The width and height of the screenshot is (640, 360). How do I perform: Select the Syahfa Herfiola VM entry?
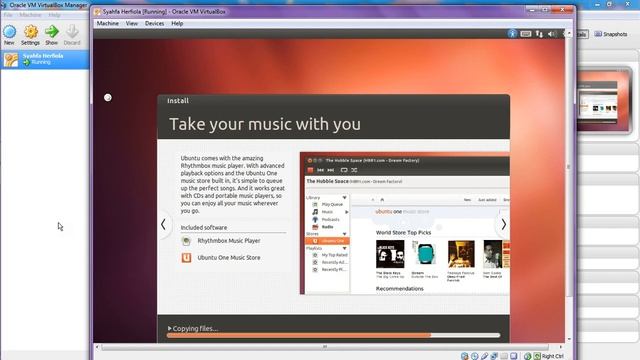(44, 59)
